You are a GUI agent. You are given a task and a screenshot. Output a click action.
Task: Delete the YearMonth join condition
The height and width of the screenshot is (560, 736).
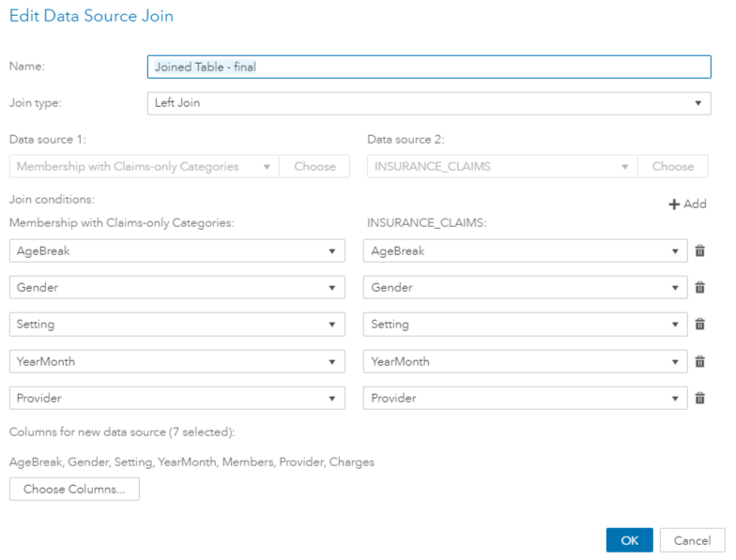pos(699,361)
